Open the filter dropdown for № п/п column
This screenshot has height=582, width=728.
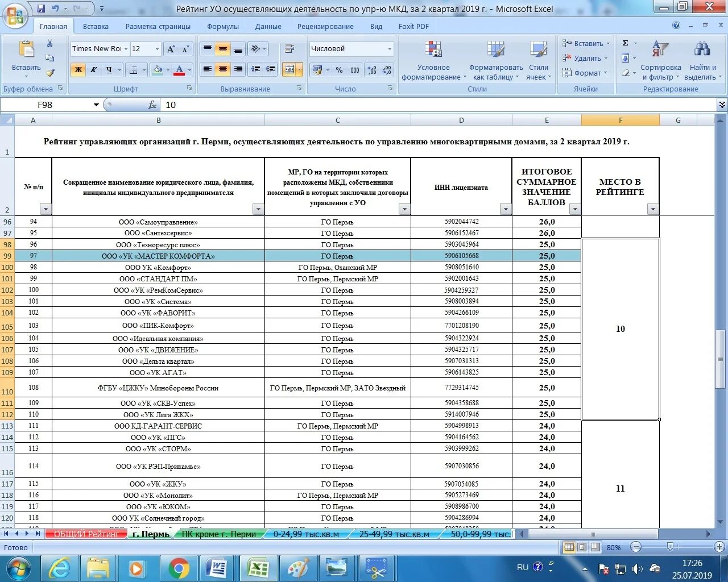click(x=45, y=209)
